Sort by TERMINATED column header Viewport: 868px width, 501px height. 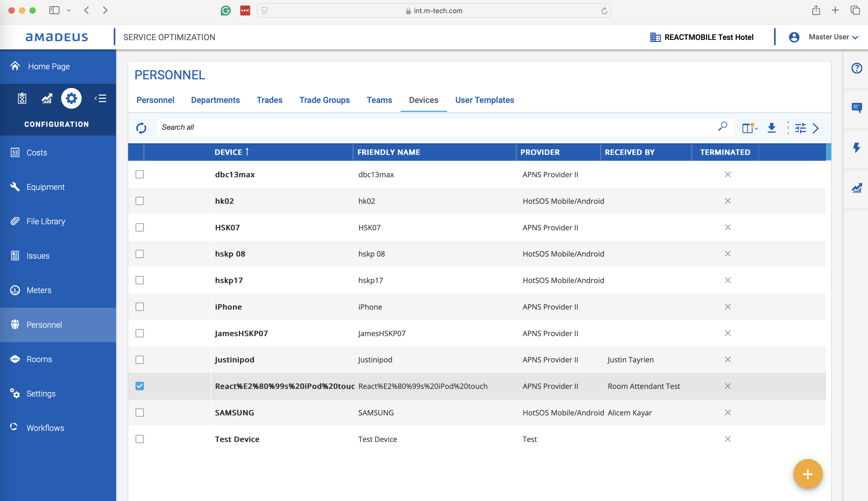tap(725, 152)
